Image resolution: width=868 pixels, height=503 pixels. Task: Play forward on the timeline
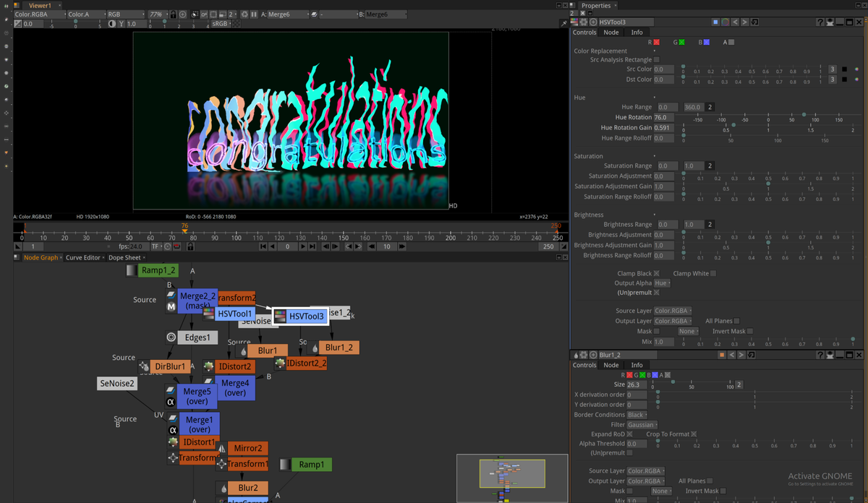(303, 246)
